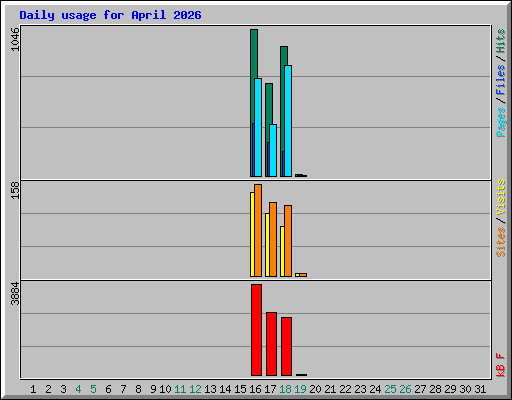Click green day label "25" on the x-axis
Image resolution: width=512 pixels, height=400 pixels.
(390, 389)
